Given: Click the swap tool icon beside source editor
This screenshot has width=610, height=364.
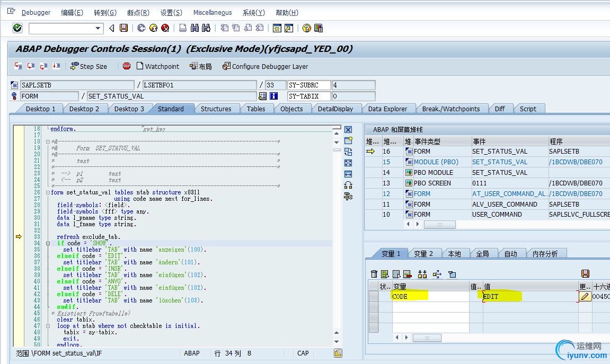Looking at the screenshot, I should pyautogui.click(x=348, y=152).
